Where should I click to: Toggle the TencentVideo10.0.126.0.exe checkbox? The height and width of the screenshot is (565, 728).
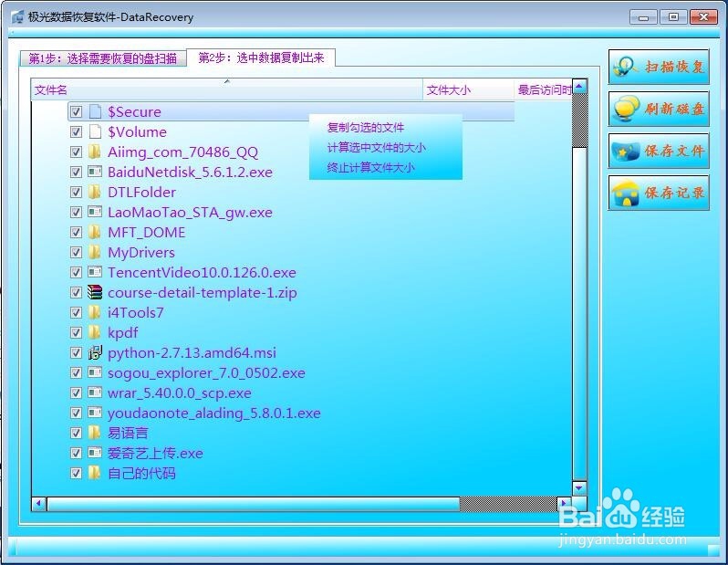pos(76,272)
